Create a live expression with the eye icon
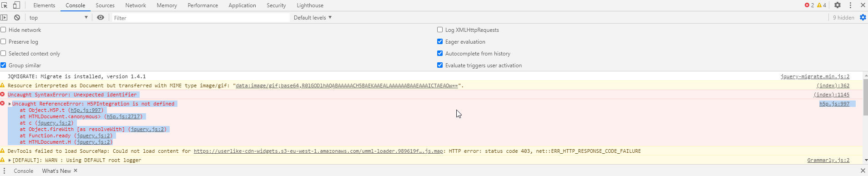Viewport: 868px width, 176px height. coord(101,17)
